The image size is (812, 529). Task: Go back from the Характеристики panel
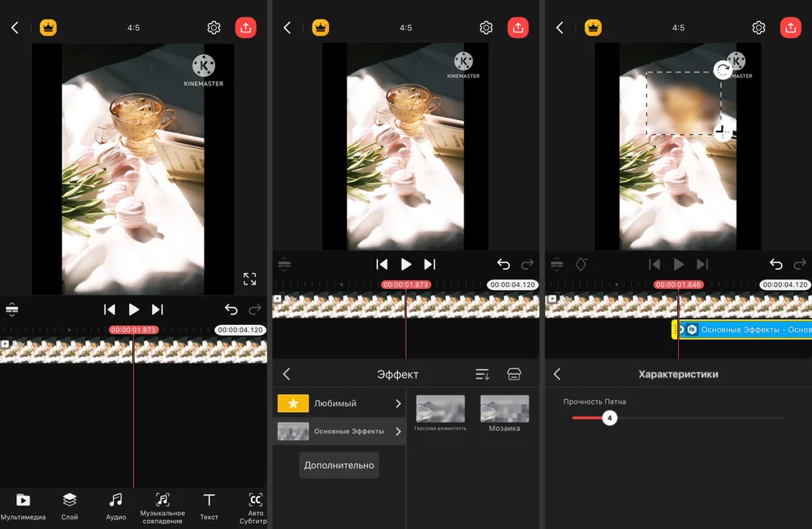tap(557, 374)
